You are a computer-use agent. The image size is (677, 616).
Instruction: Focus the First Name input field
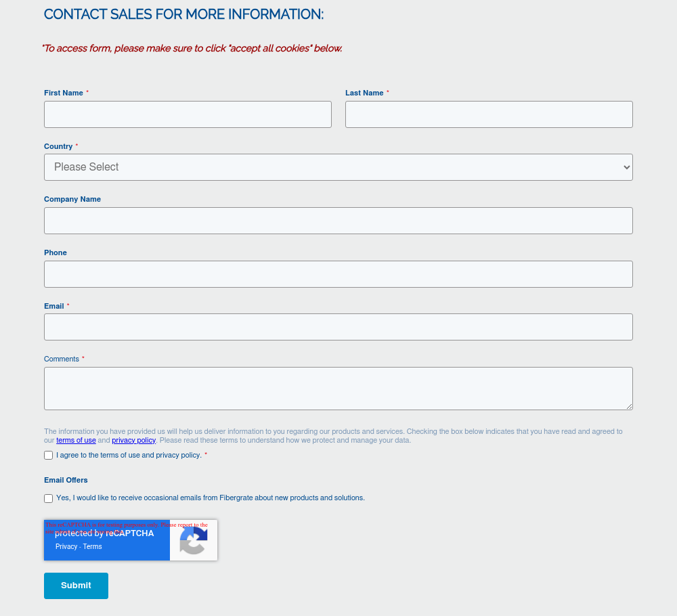pyautogui.click(x=188, y=114)
